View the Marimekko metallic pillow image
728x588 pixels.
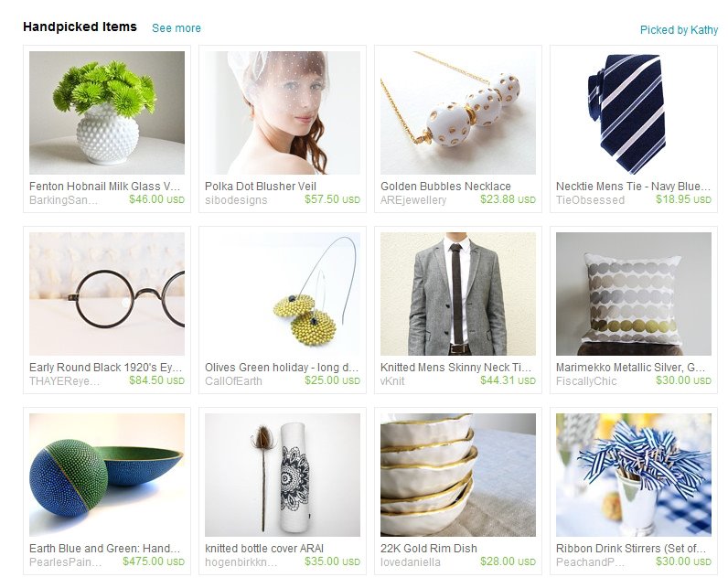(x=633, y=294)
